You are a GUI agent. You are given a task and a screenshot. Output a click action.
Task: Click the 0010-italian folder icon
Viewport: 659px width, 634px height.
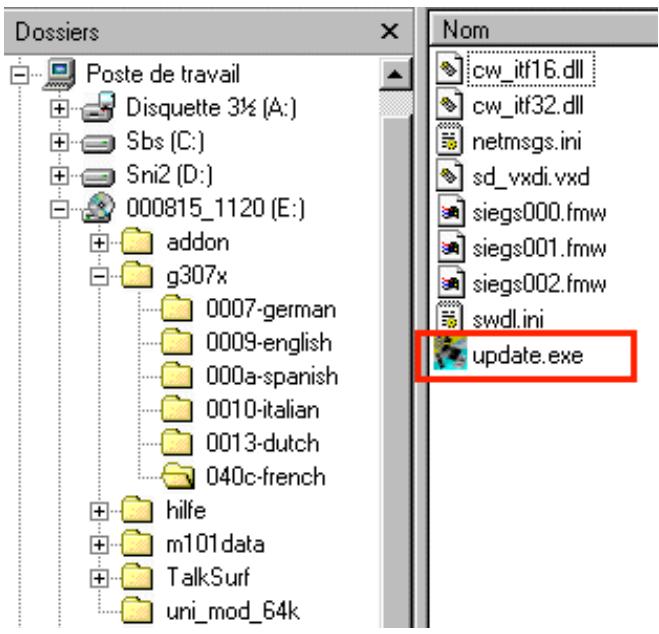pyautogui.click(x=177, y=409)
